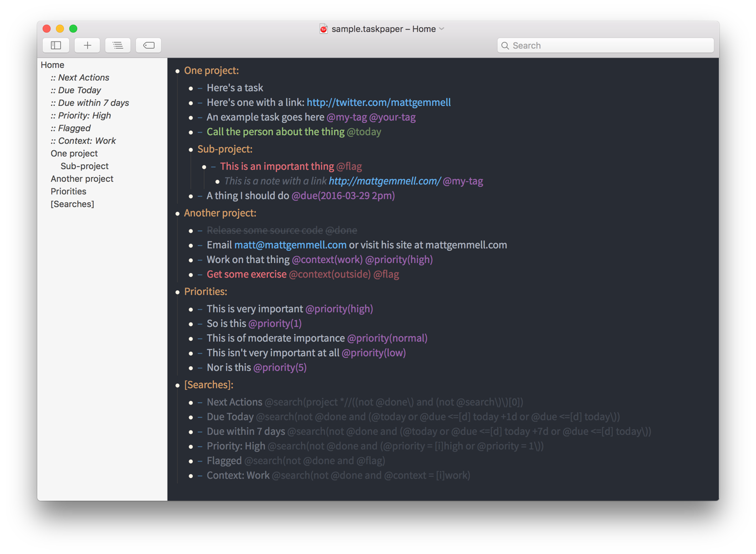The width and height of the screenshot is (756, 554).
Task: Open the dropdown chevron next to "Home" in the title bar
Action: point(441,28)
